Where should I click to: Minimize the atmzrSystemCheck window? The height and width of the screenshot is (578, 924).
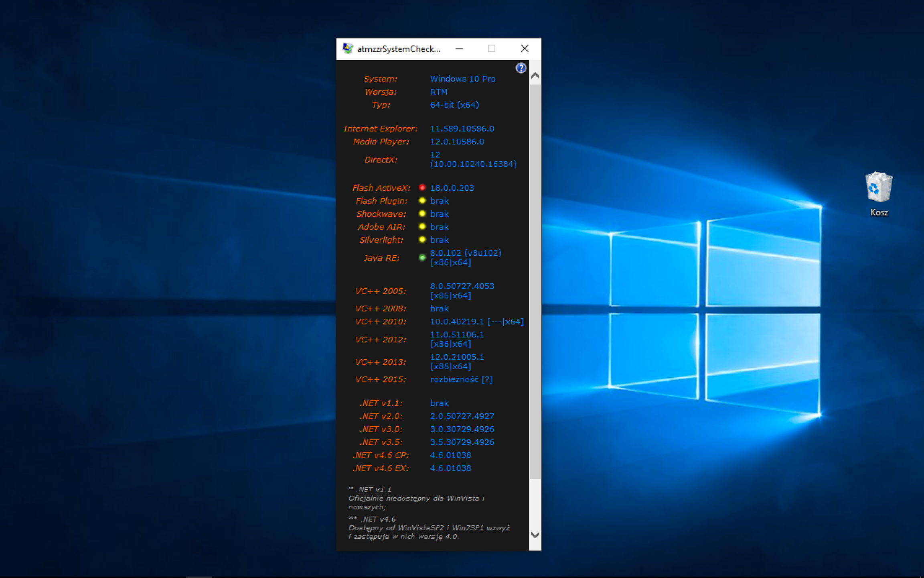point(459,49)
